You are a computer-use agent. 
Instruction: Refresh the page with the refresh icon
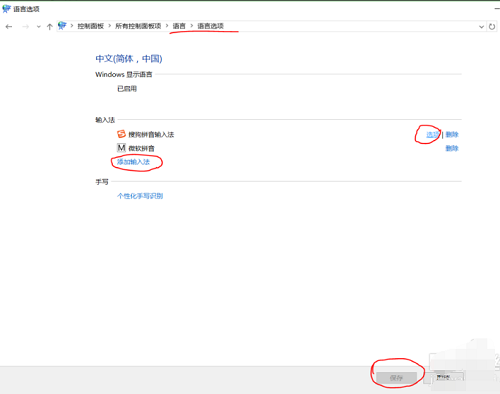(492, 27)
